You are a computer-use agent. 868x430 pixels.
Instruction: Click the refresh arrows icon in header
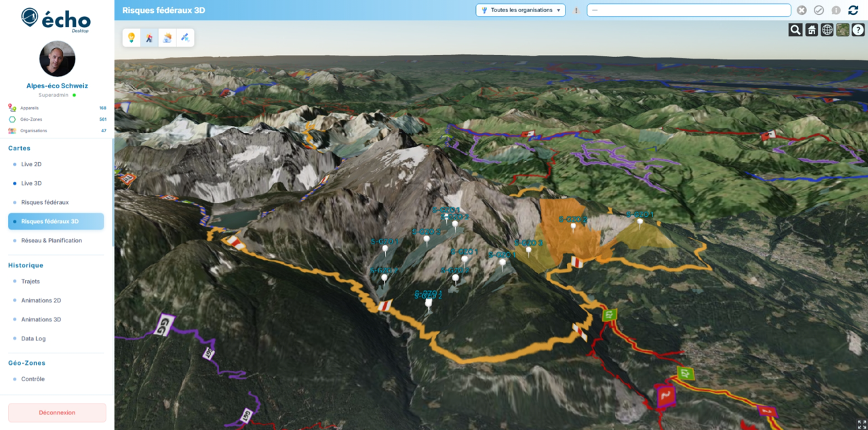point(853,10)
